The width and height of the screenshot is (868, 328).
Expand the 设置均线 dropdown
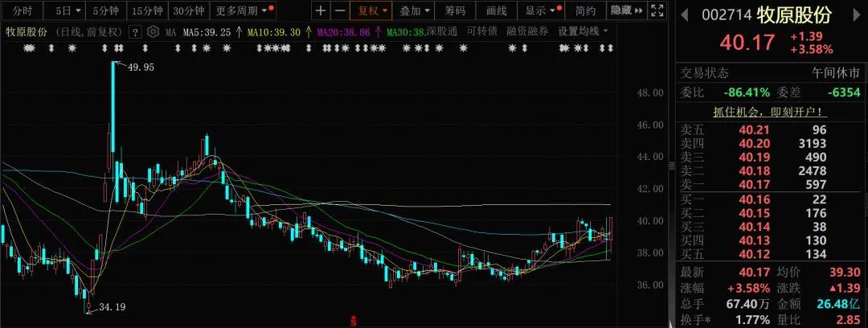(583, 31)
